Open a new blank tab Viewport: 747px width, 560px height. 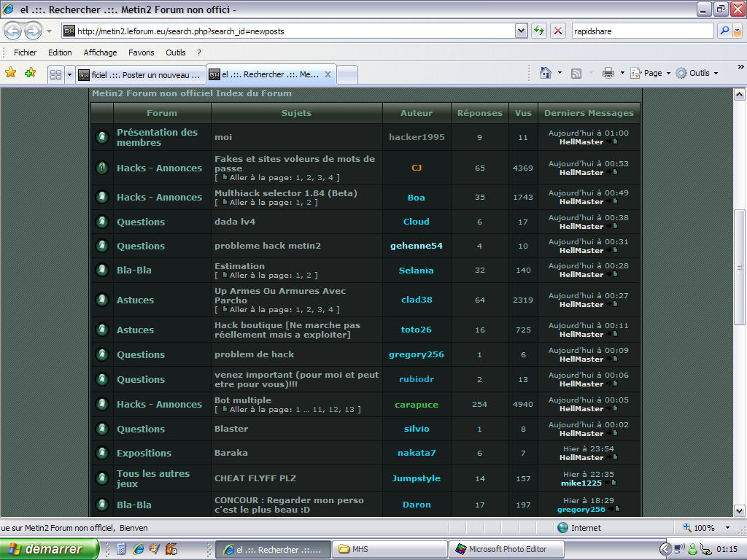coord(347,75)
